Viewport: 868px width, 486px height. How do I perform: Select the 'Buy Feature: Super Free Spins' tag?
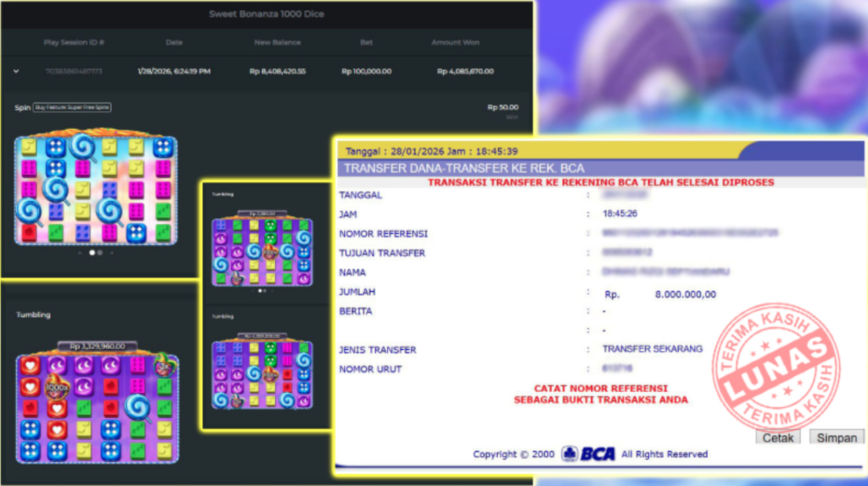(x=72, y=108)
